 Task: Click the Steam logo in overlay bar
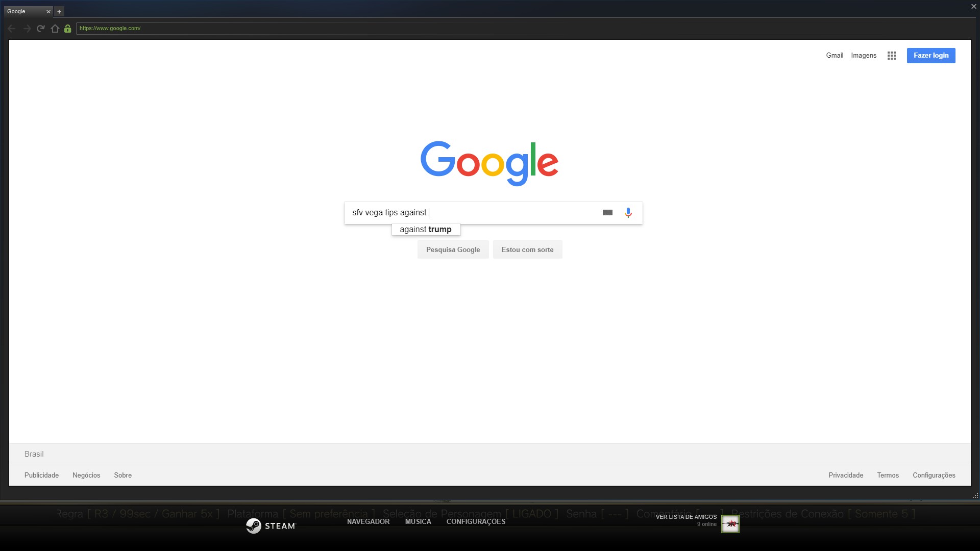click(x=271, y=526)
